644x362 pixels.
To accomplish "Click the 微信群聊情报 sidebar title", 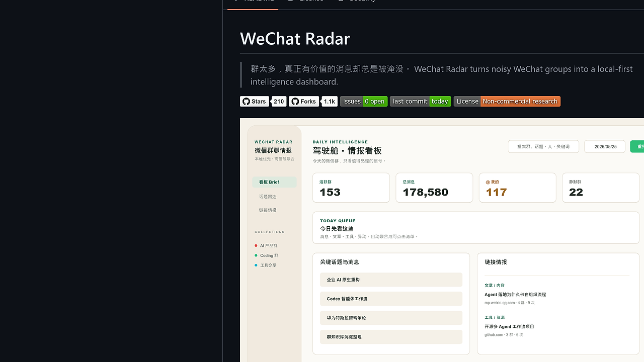I will (x=273, y=150).
